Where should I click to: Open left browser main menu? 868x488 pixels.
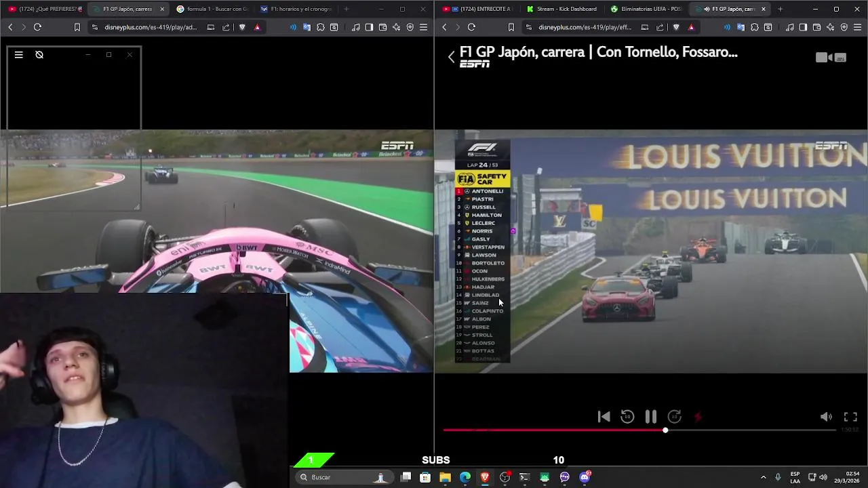[x=423, y=27]
